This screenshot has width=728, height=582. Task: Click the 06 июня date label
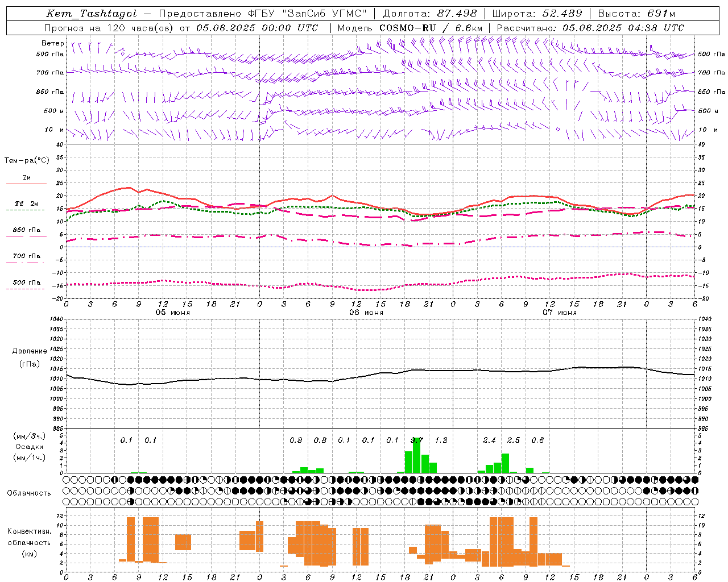click(x=366, y=313)
